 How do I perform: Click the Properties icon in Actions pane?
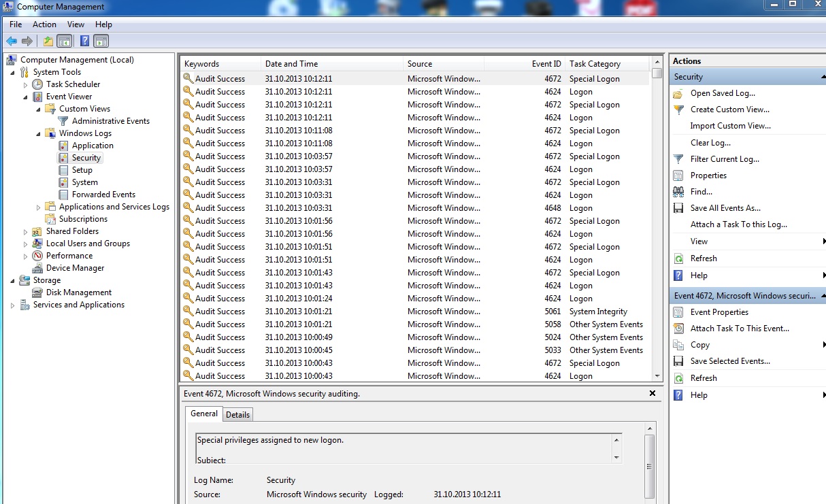678,175
